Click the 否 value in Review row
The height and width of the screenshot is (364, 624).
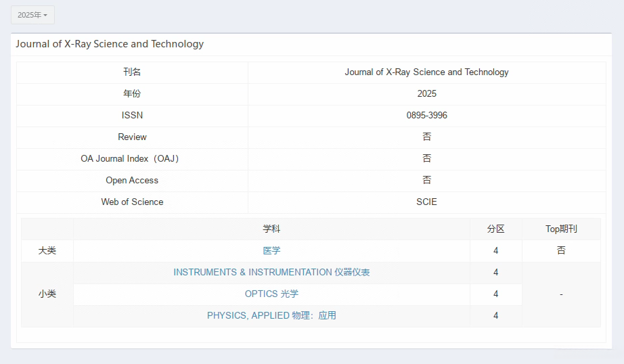click(426, 137)
